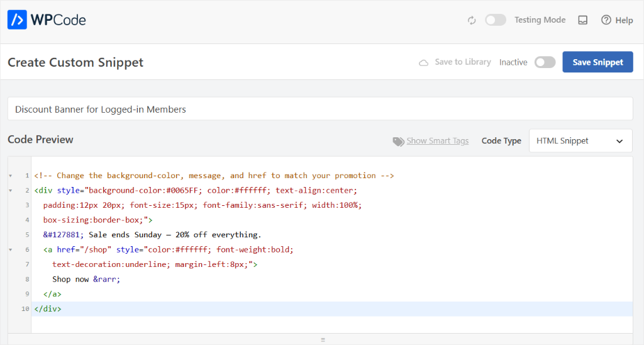Click the snippet title input field

[x=320, y=109]
